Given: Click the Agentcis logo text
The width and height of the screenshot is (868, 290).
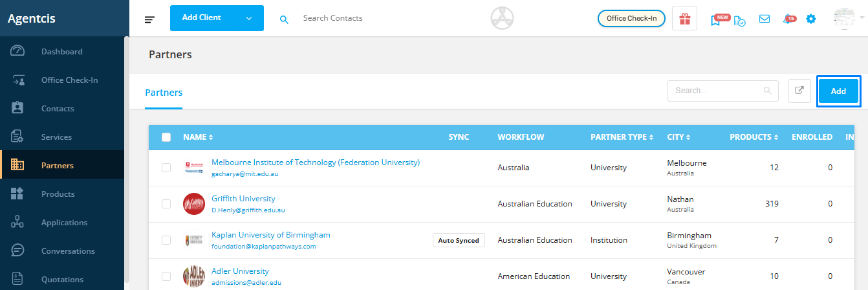Looking at the screenshot, I should [x=32, y=18].
